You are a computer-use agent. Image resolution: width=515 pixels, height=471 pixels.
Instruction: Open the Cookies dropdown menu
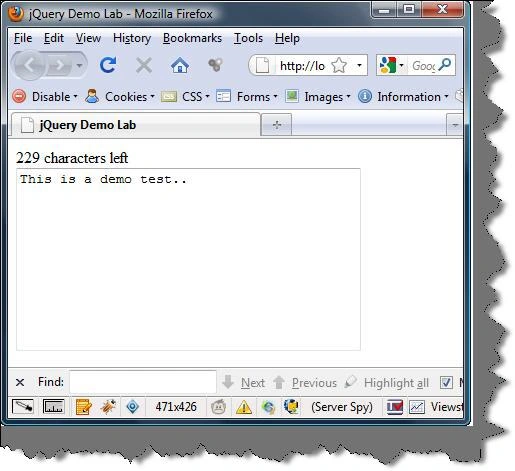coord(120,97)
